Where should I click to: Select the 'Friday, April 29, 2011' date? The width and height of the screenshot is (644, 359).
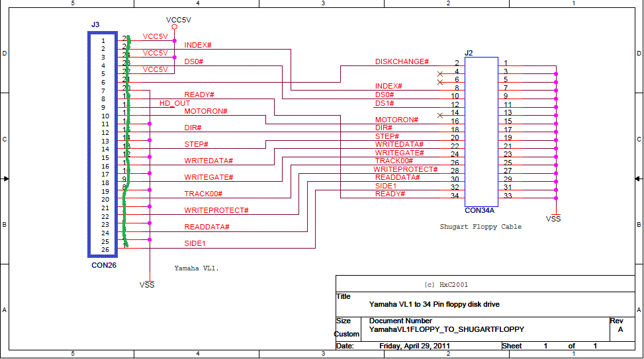tap(414, 346)
